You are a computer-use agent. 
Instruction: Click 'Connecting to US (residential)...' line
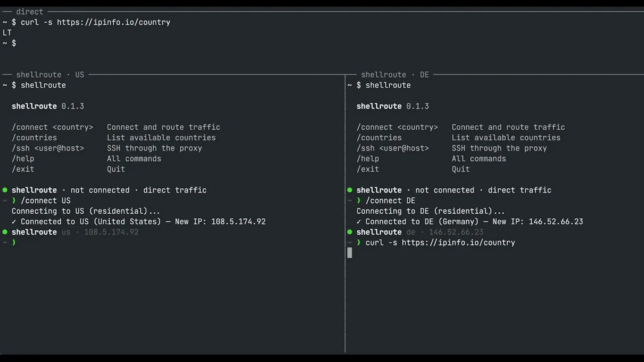(x=86, y=211)
